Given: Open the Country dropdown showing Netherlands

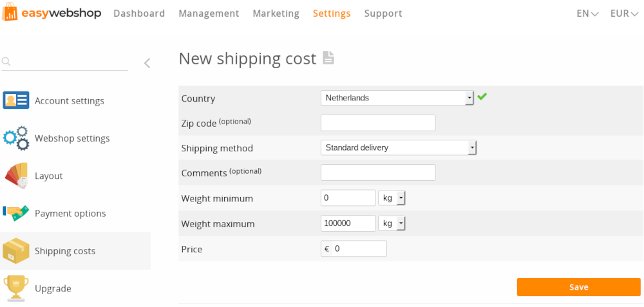Looking at the screenshot, I should [397, 98].
